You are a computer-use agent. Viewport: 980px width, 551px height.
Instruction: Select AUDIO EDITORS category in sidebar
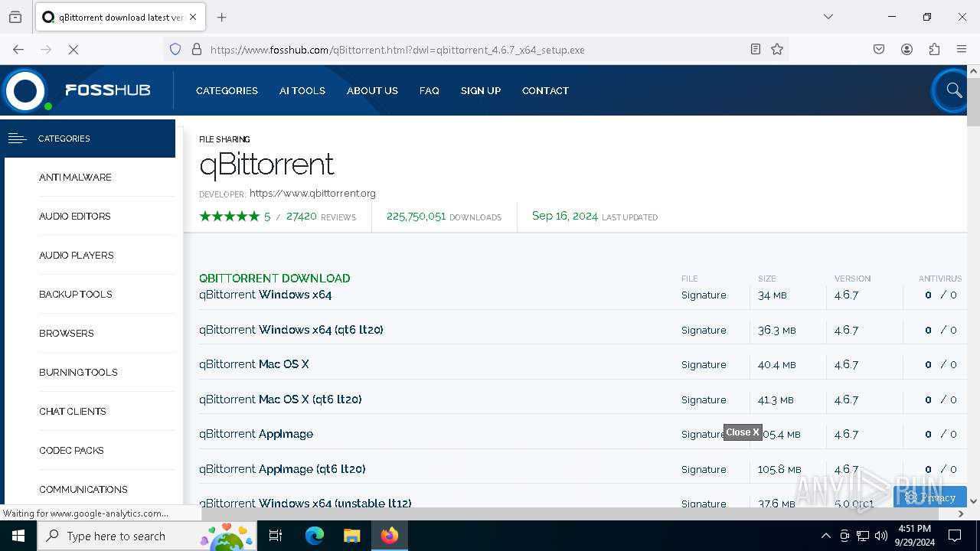[x=75, y=216]
